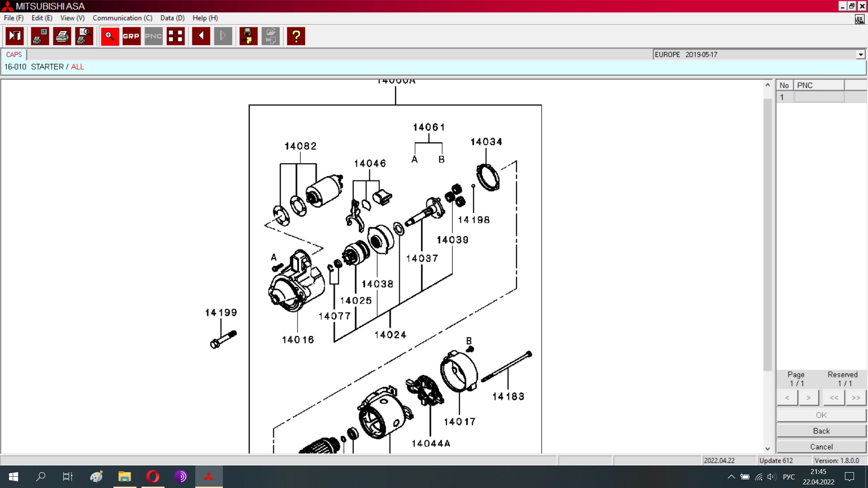Click the save floppy disk icon

coord(248,36)
